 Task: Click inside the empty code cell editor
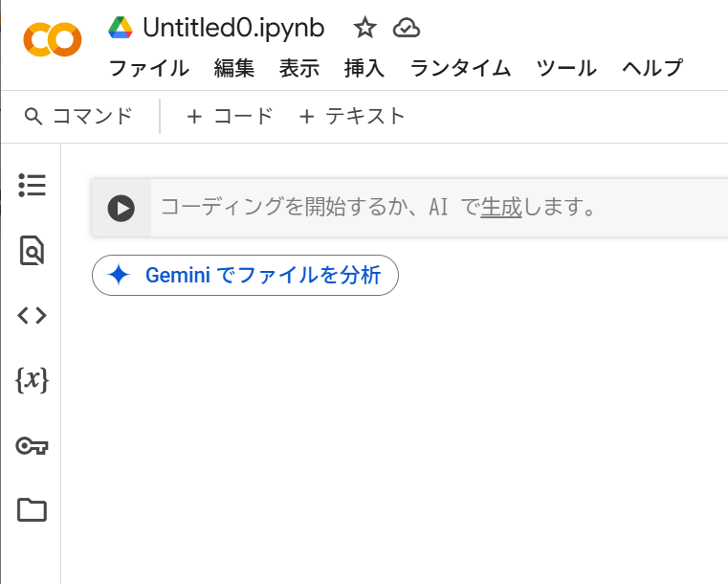[439, 208]
